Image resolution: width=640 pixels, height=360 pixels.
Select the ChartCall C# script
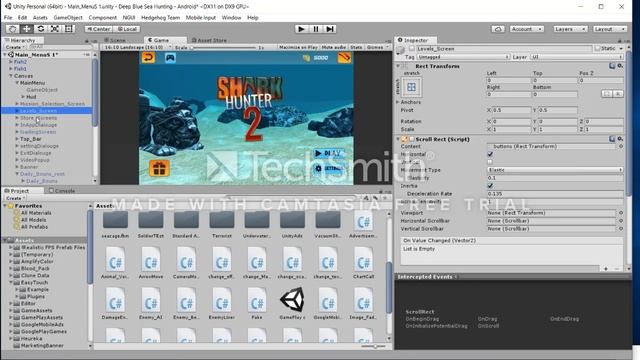(363, 262)
